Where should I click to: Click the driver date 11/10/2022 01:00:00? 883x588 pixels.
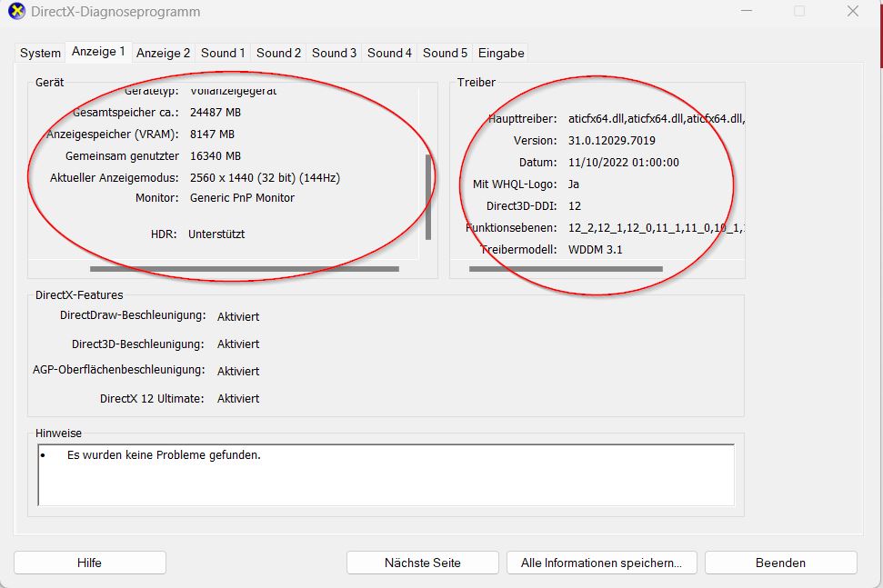[624, 163]
